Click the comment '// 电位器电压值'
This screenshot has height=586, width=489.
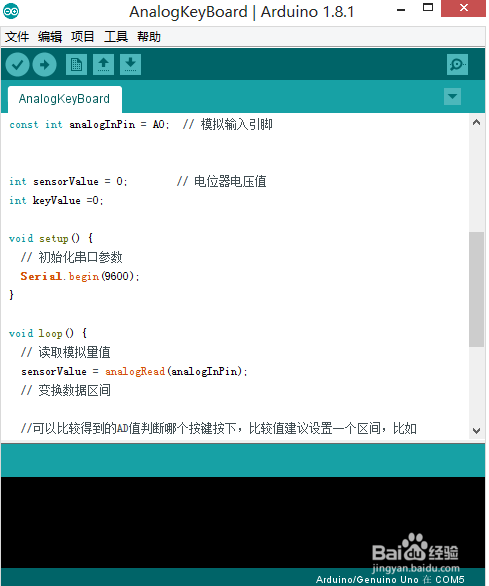pos(222,182)
